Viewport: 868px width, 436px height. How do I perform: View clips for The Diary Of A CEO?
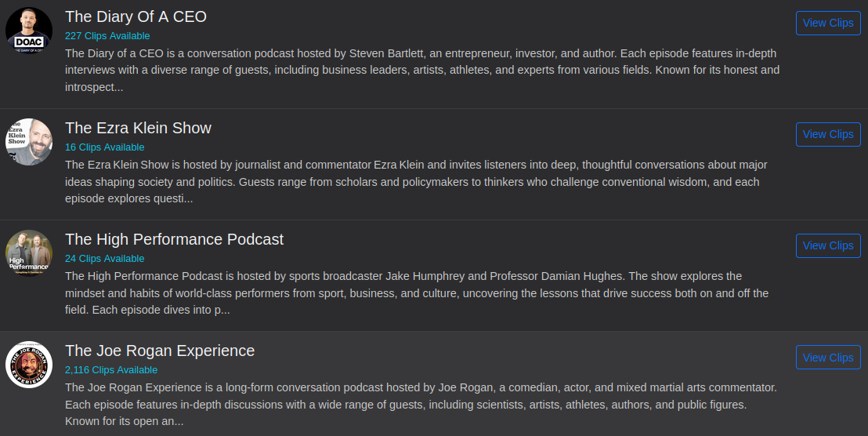point(827,23)
